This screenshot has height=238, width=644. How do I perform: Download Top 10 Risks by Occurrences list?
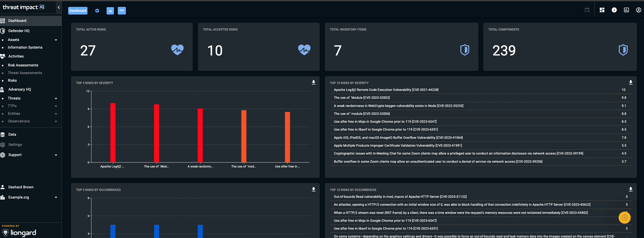(x=631, y=189)
